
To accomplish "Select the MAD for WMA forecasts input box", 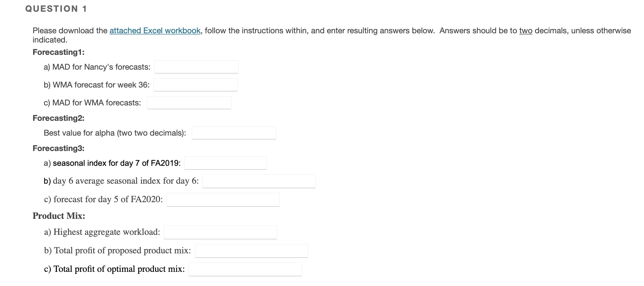I will tap(189, 102).
